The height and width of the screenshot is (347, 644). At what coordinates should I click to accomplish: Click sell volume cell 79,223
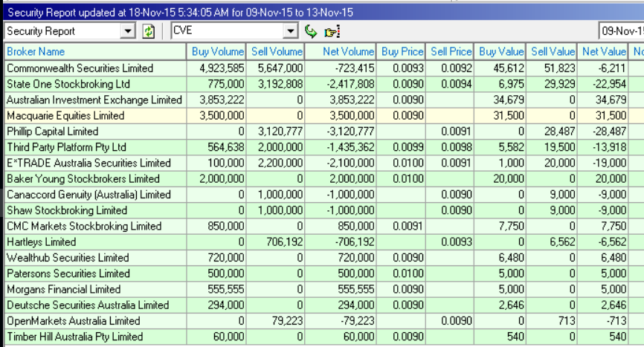coord(275,321)
